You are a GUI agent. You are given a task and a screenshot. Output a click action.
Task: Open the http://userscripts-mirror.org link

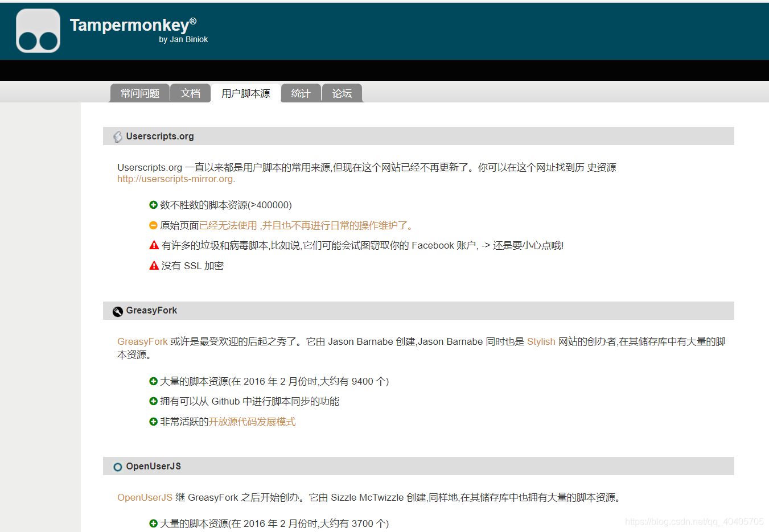coord(175,179)
